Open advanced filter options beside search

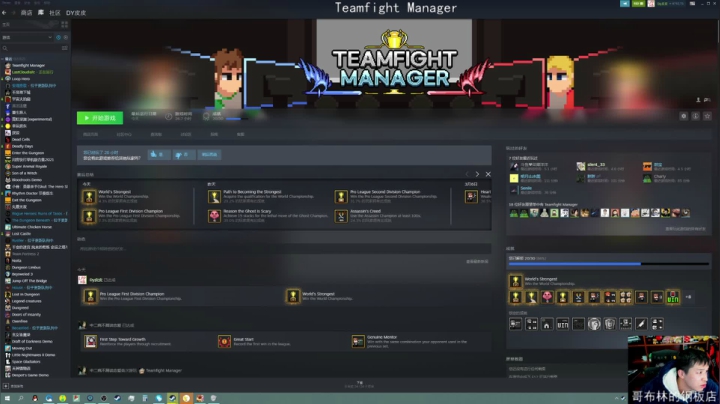pos(65,48)
